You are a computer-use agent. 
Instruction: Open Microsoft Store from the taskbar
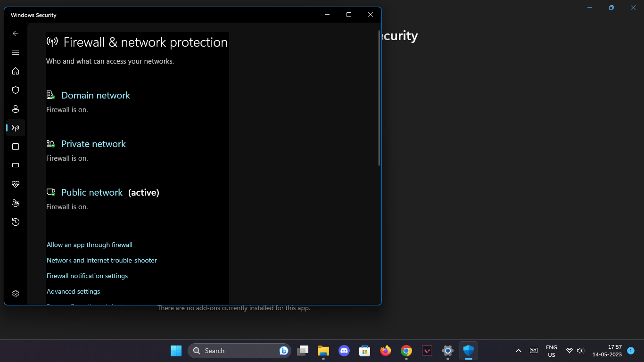coord(364,351)
